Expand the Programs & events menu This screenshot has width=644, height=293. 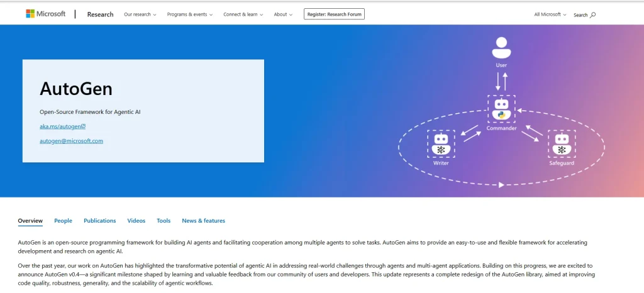[x=190, y=14]
